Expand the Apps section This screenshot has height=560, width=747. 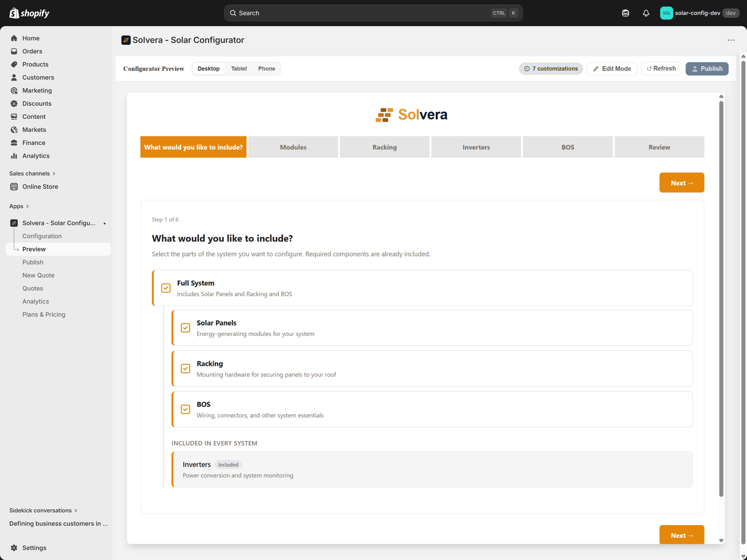pyautogui.click(x=19, y=206)
